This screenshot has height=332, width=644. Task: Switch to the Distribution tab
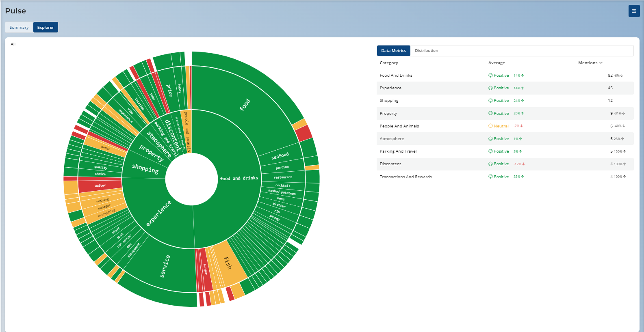click(x=426, y=51)
